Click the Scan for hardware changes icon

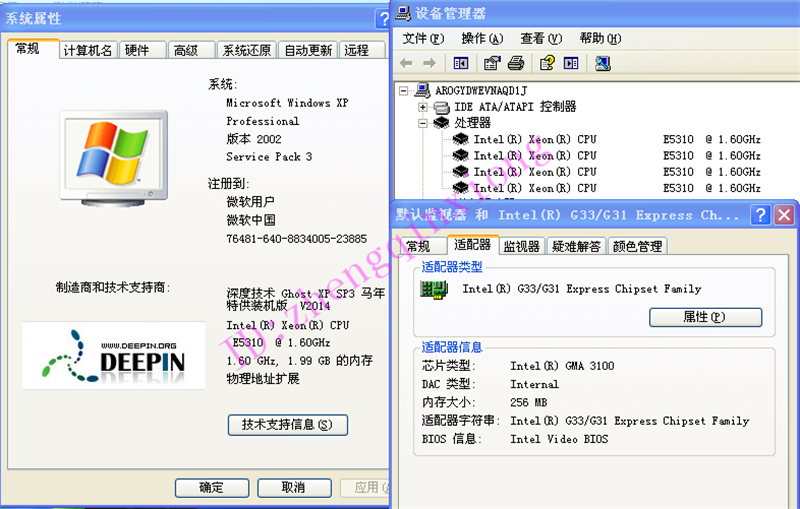[603, 63]
